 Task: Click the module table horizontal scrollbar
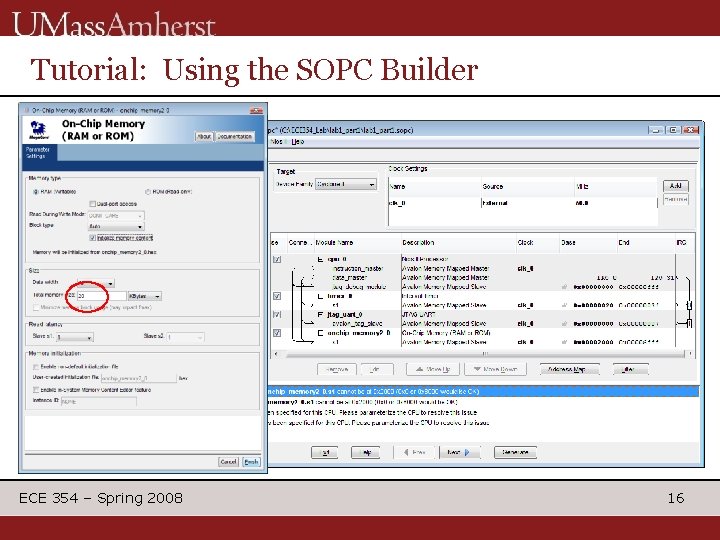pos(484,354)
